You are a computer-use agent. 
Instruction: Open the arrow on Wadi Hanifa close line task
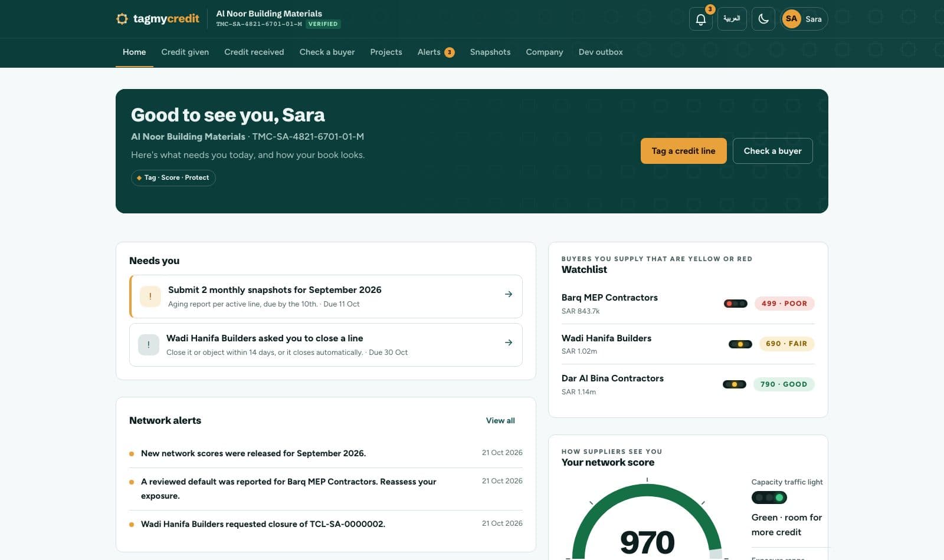pyautogui.click(x=509, y=342)
